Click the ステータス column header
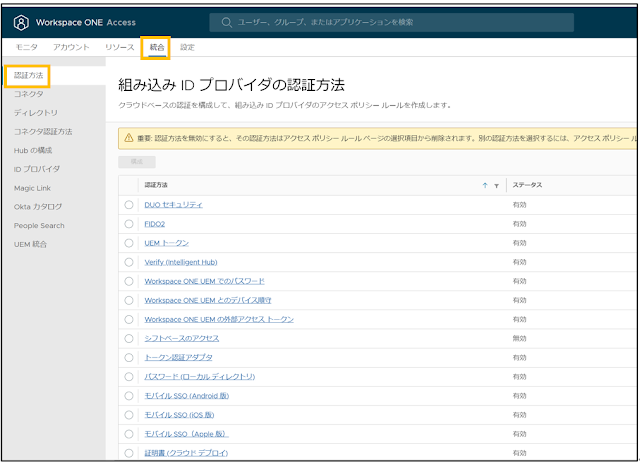 point(527,185)
